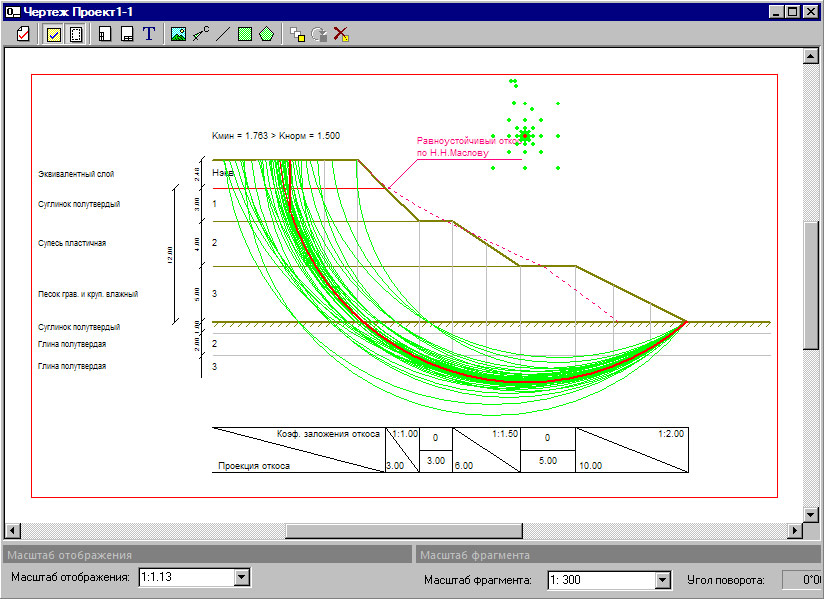Click the left-side title block page icon
The image size is (824, 599).
click(x=105, y=35)
